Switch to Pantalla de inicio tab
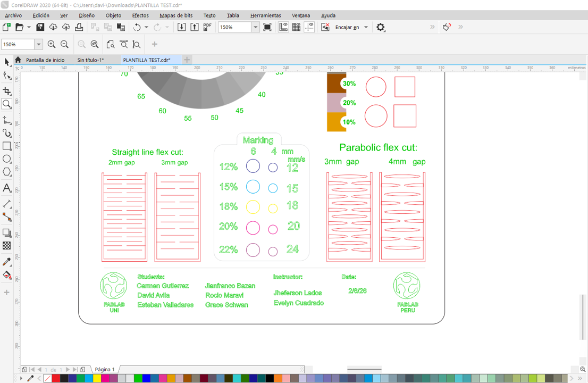Image resolution: width=588 pixels, height=383 pixels. coord(45,60)
